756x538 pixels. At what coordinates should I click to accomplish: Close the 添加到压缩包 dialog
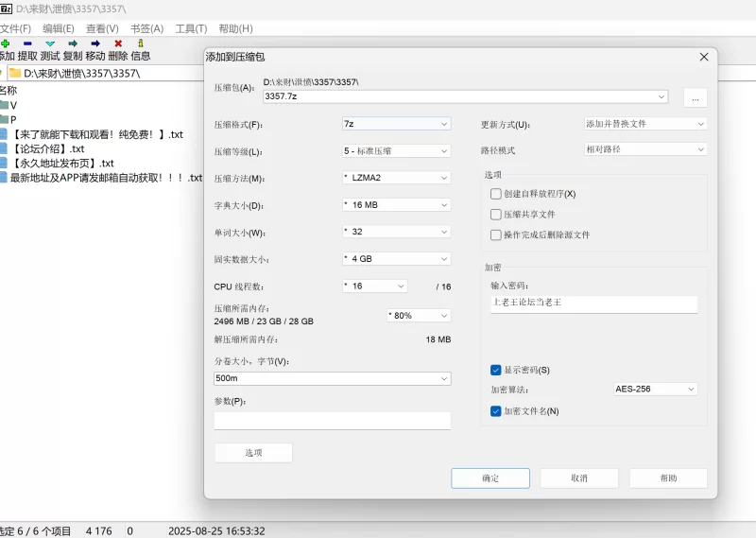(704, 57)
